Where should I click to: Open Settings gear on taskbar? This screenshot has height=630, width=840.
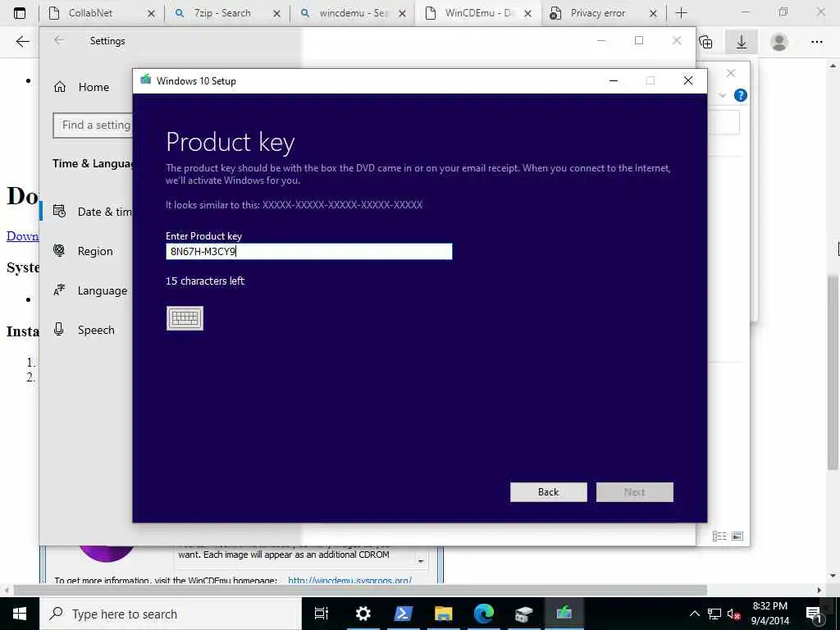coord(363,614)
